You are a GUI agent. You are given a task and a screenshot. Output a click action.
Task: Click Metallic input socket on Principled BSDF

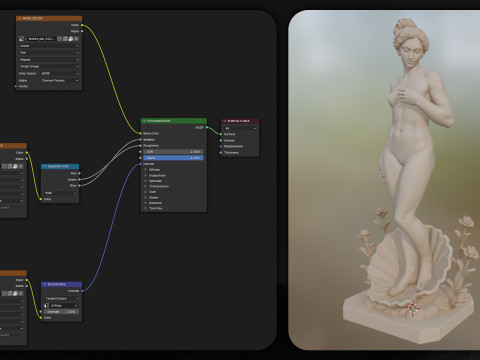point(140,140)
